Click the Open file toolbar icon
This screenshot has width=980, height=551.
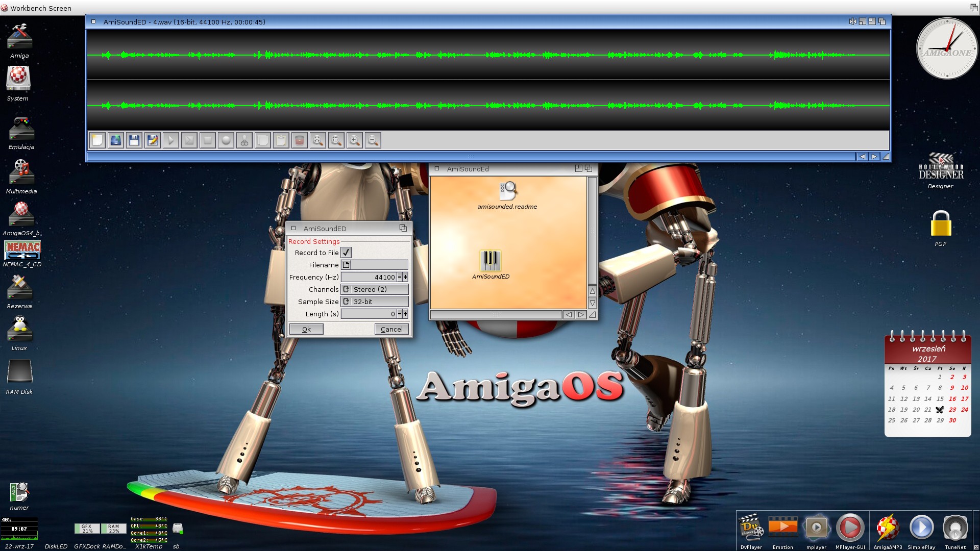click(x=116, y=140)
